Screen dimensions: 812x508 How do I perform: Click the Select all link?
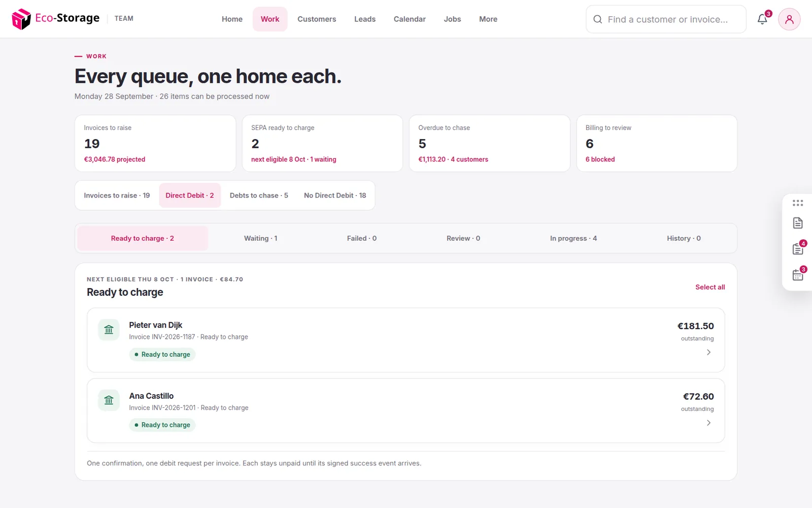[710, 287]
